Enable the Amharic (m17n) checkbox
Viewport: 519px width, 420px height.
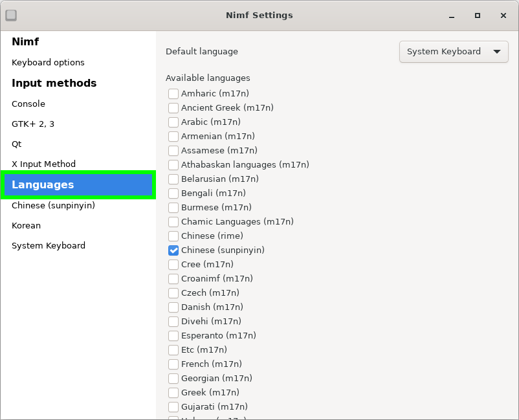(x=173, y=94)
